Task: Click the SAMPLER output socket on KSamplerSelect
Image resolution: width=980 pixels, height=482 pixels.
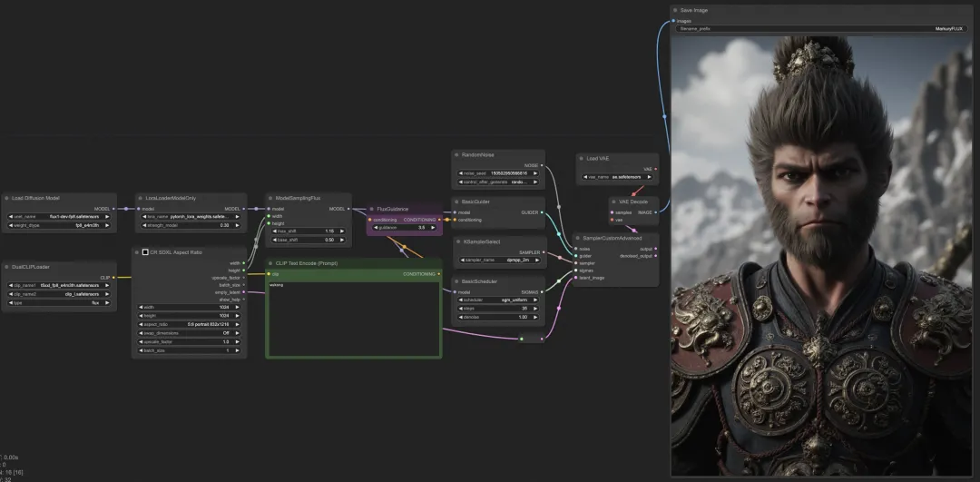Action: click(544, 252)
